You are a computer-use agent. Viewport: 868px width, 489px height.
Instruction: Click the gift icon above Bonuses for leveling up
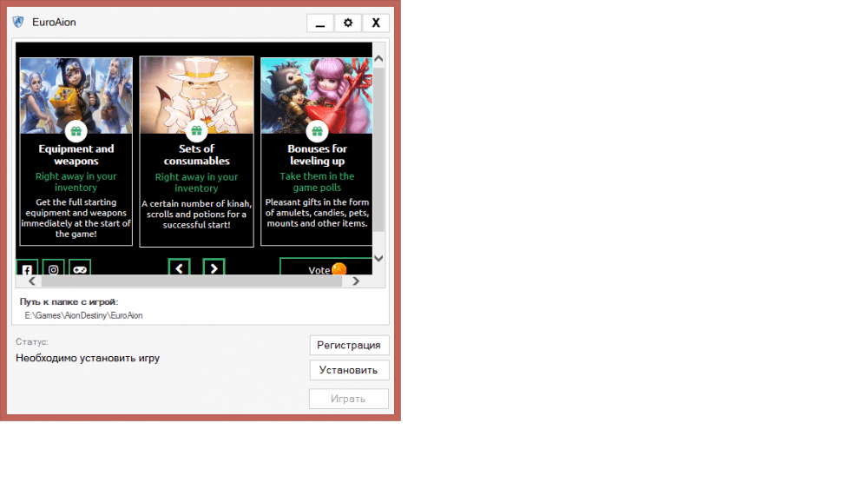(x=316, y=132)
